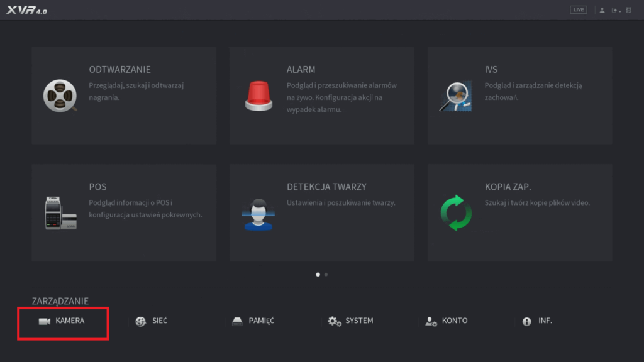This screenshot has width=644, height=362.
Task: Click the KOPIA ZAP. tile title
Action: pyautogui.click(x=508, y=187)
